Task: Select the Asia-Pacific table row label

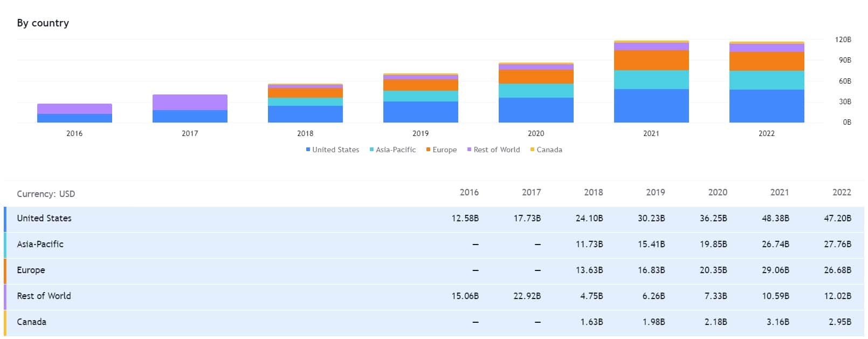Action: point(40,244)
